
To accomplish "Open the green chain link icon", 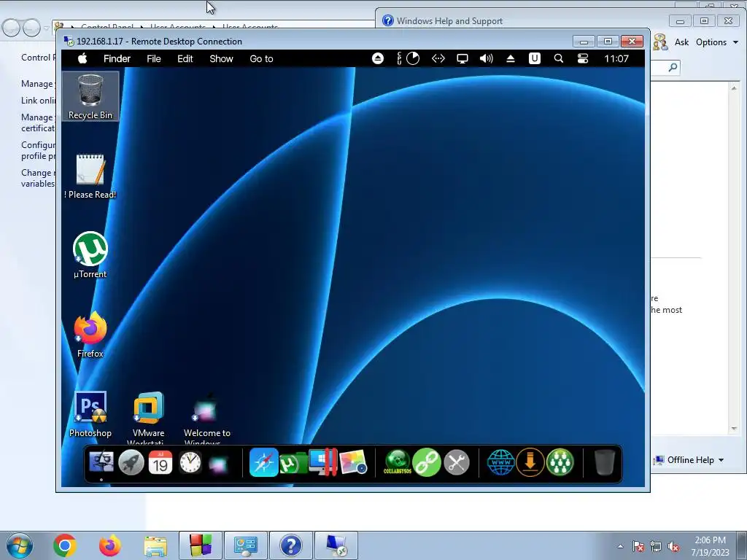I will click(x=426, y=462).
